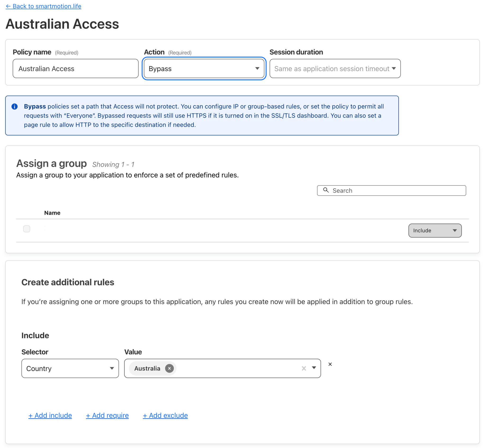Image resolution: width=485 pixels, height=448 pixels.
Task: Click the 'Showing 1 - 1' text
Action: point(113,165)
